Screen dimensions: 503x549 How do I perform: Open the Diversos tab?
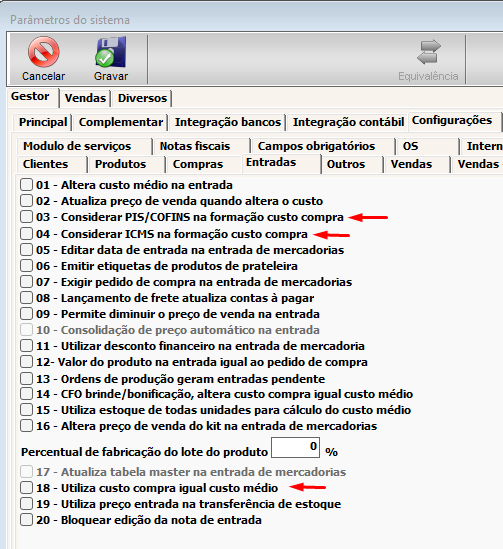coord(142,98)
